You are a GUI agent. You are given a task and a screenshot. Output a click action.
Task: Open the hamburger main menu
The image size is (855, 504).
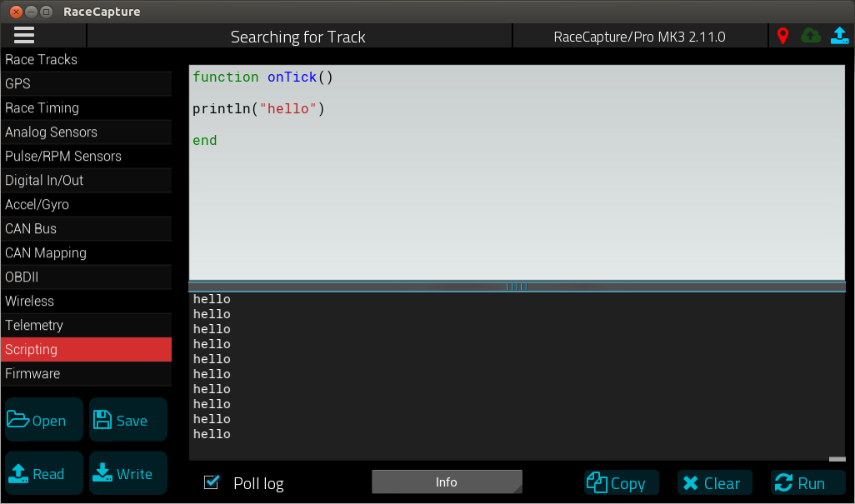point(24,36)
